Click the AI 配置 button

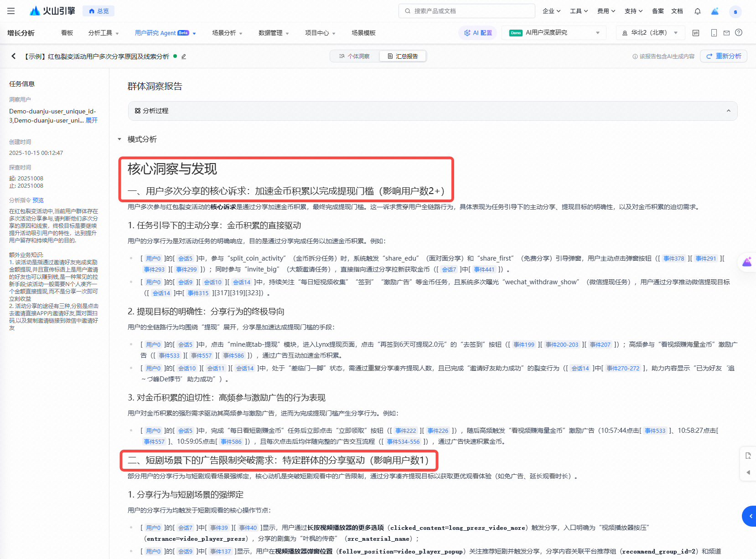pyautogui.click(x=478, y=33)
